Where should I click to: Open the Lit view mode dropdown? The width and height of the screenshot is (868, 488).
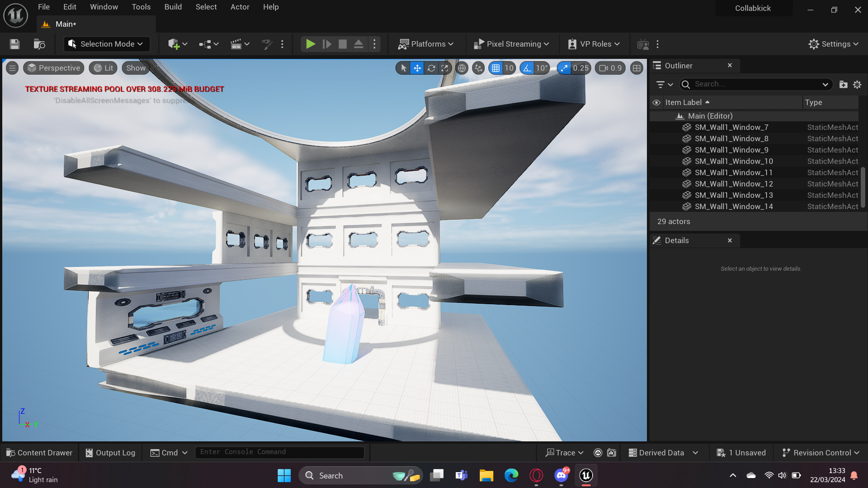click(x=103, y=68)
